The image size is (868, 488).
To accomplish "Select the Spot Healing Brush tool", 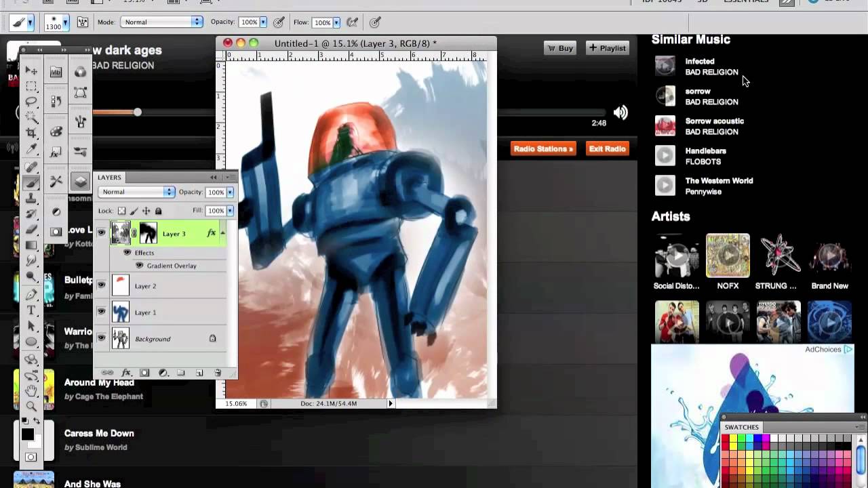I will coord(31,167).
